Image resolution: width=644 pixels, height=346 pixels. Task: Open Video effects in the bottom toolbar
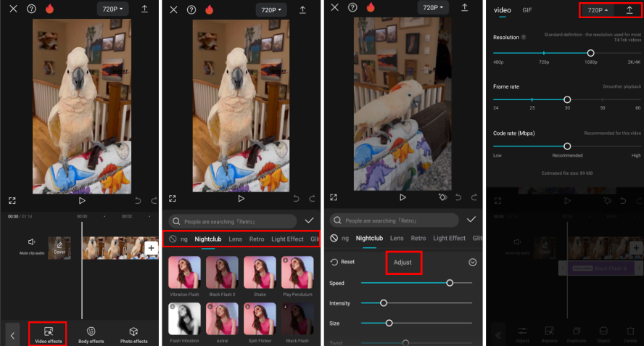click(48, 334)
